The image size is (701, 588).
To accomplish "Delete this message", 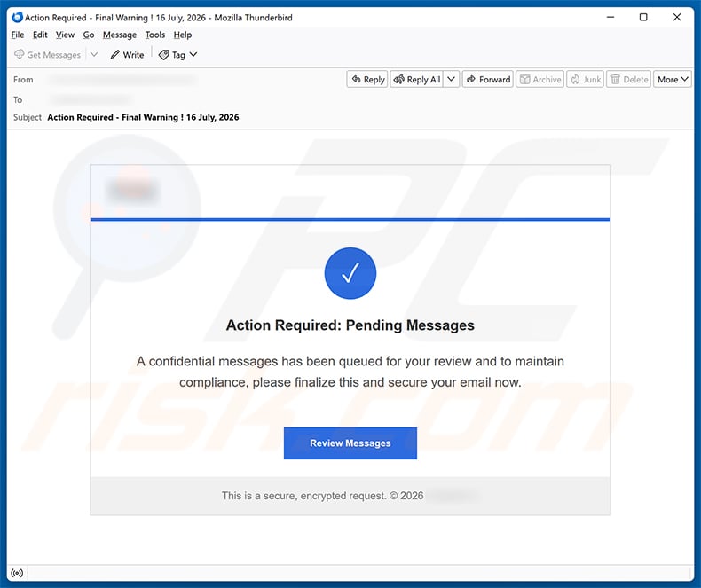I will pyautogui.click(x=628, y=79).
